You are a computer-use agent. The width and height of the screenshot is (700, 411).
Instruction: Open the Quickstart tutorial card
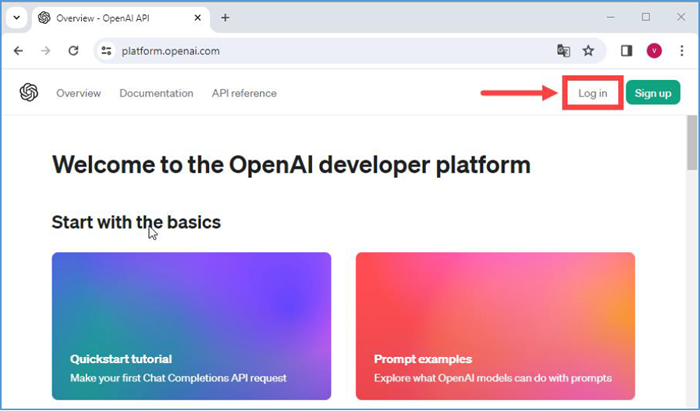192,326
